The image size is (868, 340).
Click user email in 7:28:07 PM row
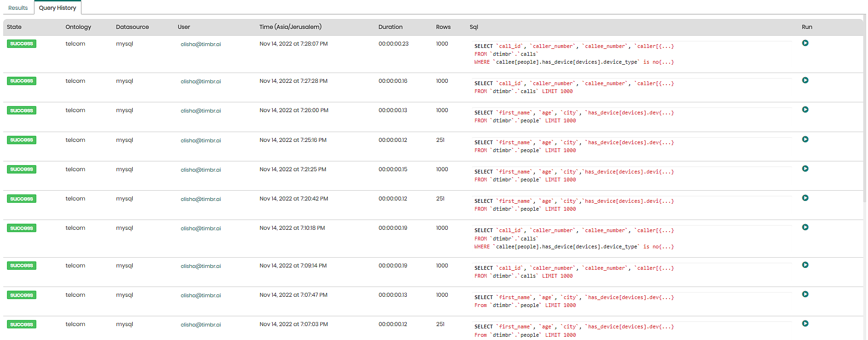[201, 44]
